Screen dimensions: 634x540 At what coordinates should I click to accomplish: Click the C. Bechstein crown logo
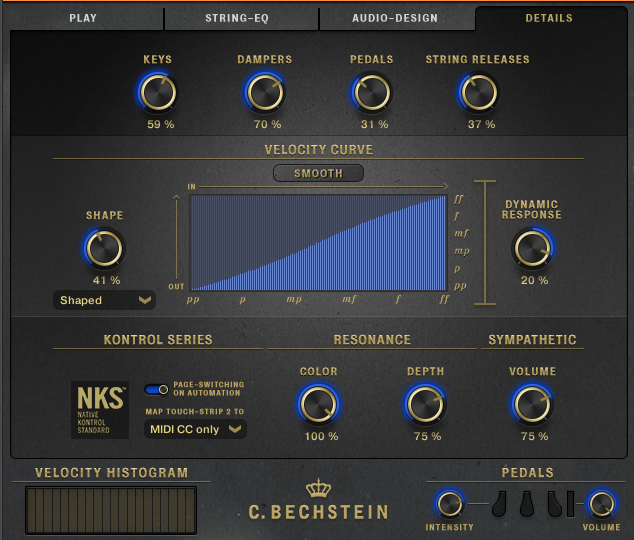click(x=319, y=488)
